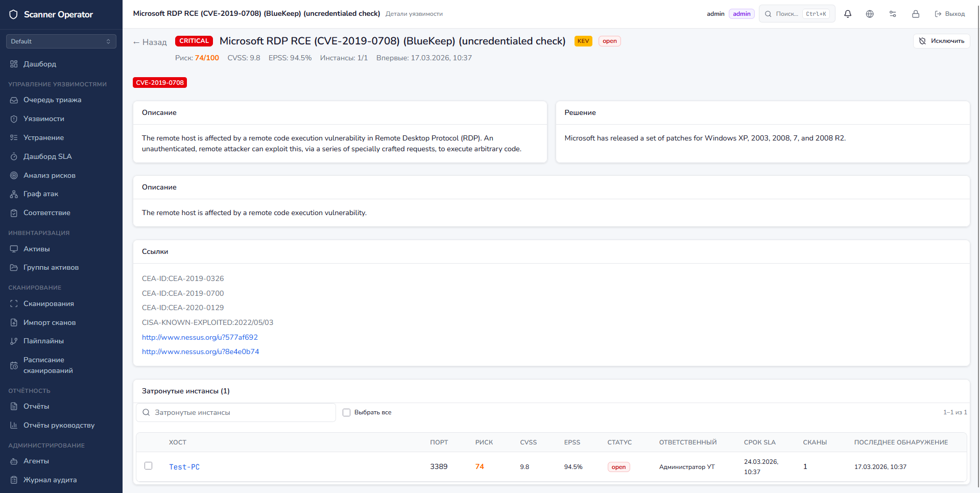Screen dimensions: 980x493
Task: Click the Расписание сканирований calendar icon
Action: (14, 365)
